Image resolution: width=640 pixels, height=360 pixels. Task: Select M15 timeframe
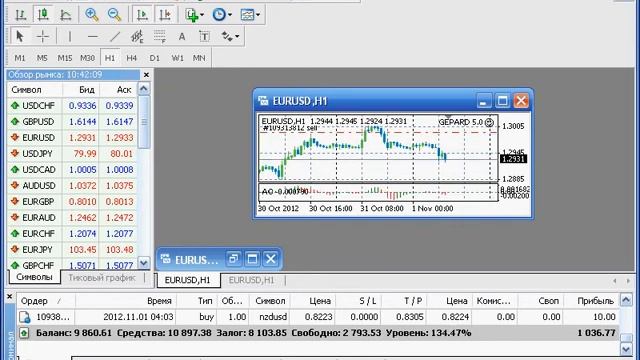64,58
